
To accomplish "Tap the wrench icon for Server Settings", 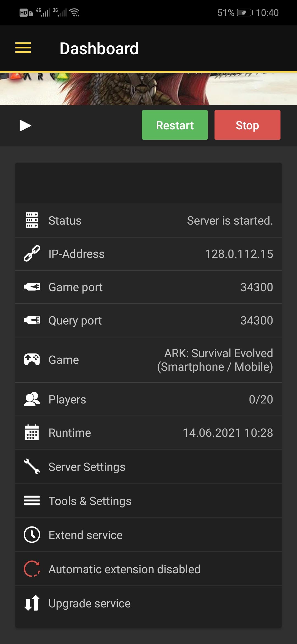I will click(x=32, y=466).
